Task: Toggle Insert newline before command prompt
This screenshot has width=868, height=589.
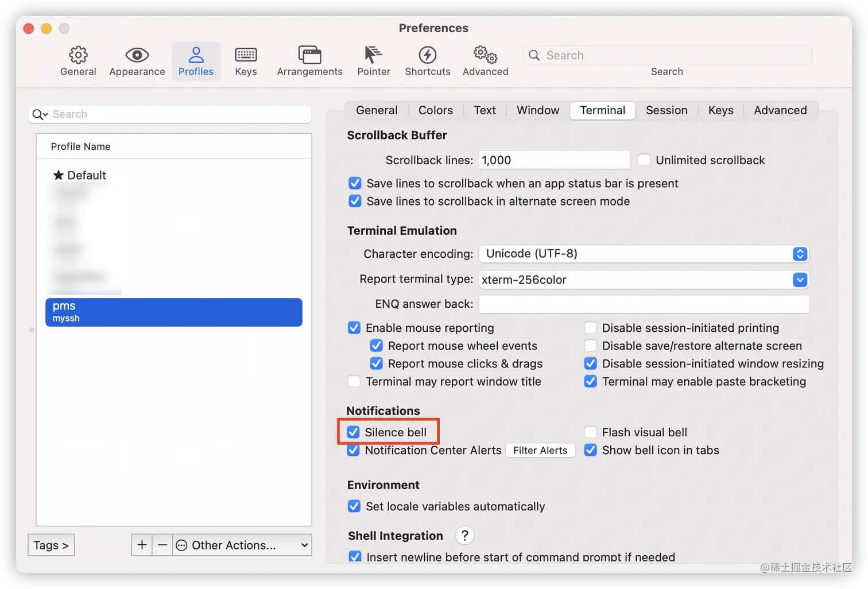Action: pos(355,556)
